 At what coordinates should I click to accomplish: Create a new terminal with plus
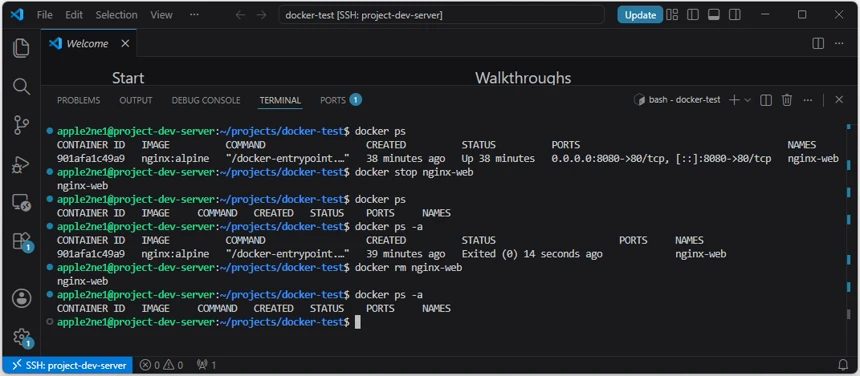pos(733,100)
